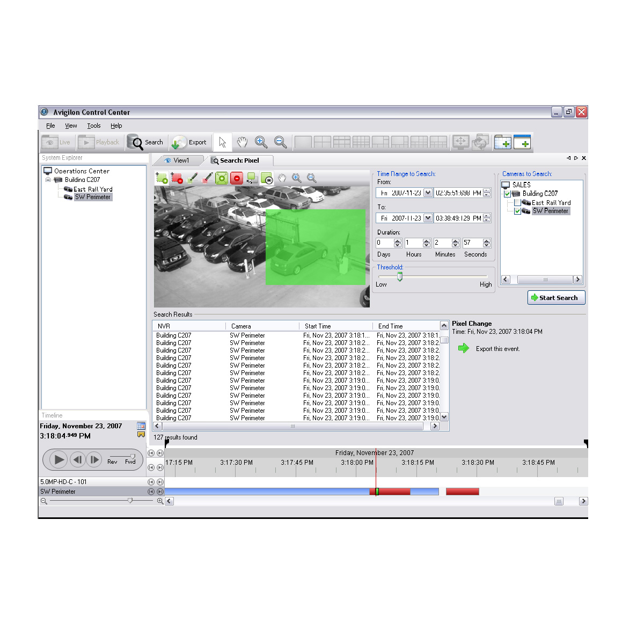Select the arrow pointer tool in main toolbar
The height and width of the screenshot is (644, 644).
coord(223,142)
